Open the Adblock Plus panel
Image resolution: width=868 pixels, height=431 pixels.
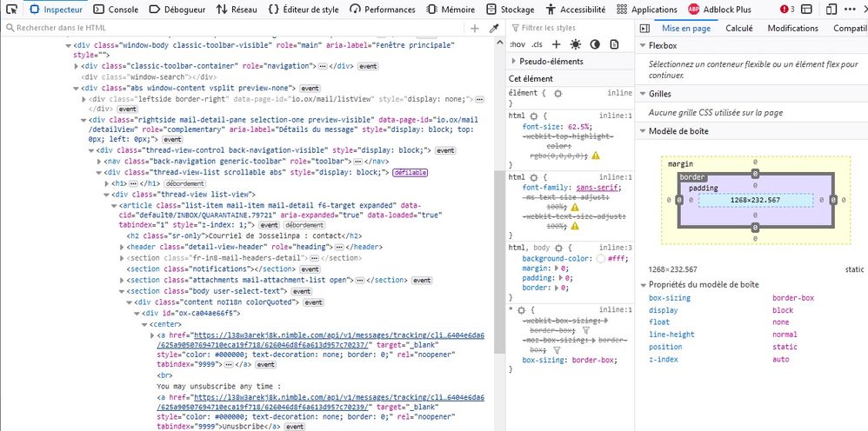pyautogui.click(x=719, y=10)
